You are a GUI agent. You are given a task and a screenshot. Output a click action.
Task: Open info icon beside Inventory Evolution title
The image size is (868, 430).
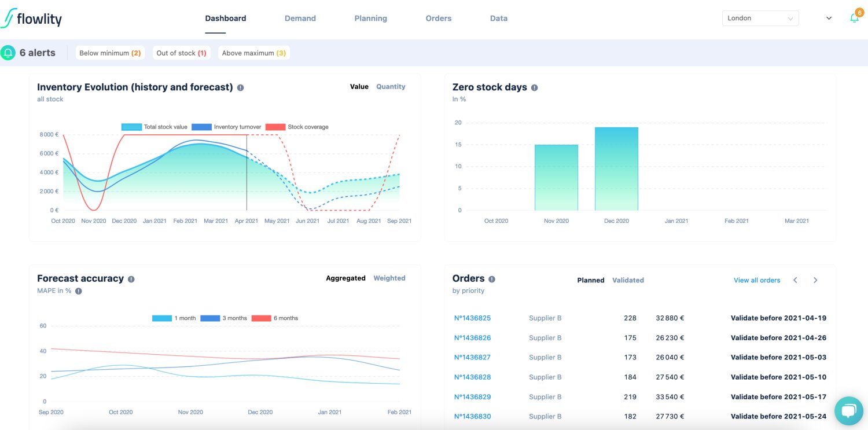tap(240, 88)
